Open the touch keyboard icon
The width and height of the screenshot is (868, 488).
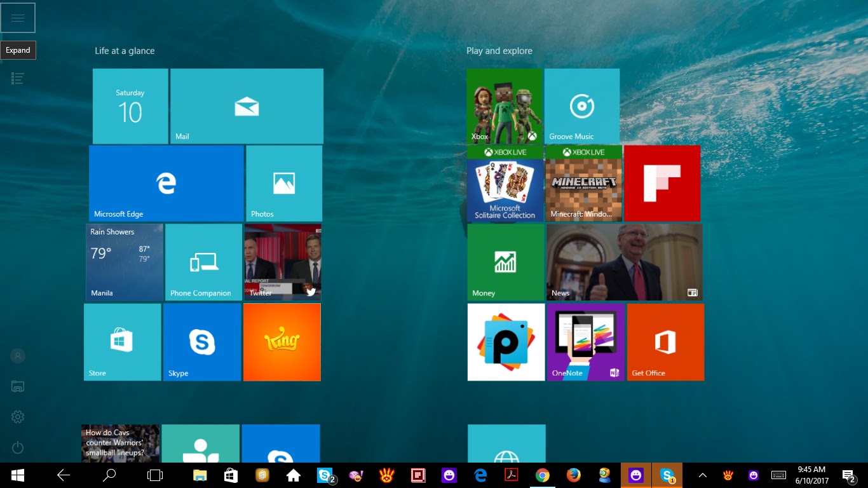(x=778, y=475)
